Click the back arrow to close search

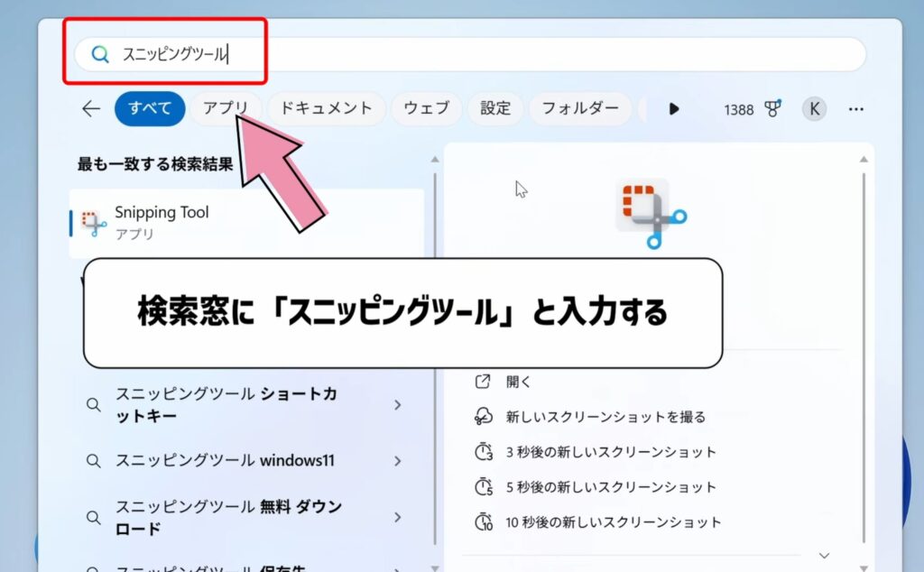pyautogui.click(x=89, y=108)
